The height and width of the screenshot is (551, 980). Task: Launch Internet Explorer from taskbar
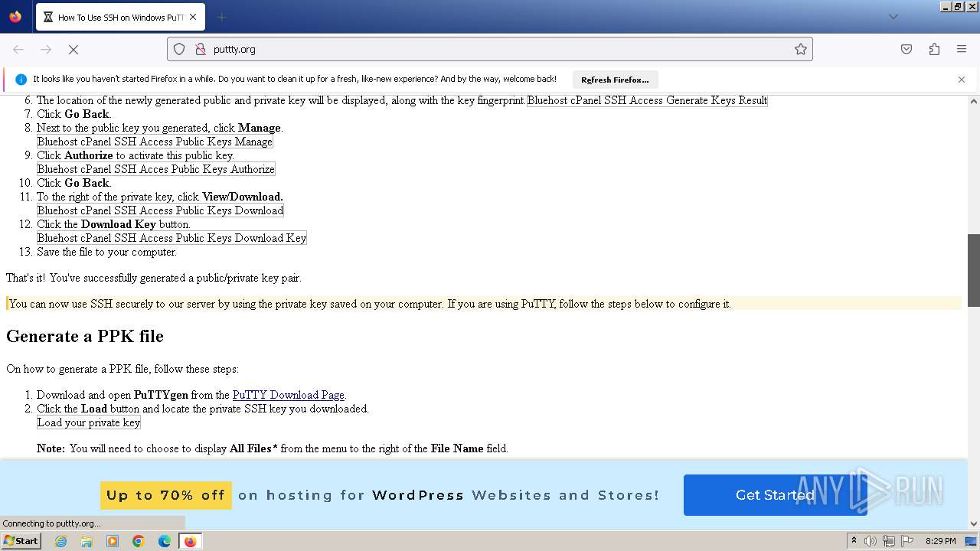pos(60,541)
